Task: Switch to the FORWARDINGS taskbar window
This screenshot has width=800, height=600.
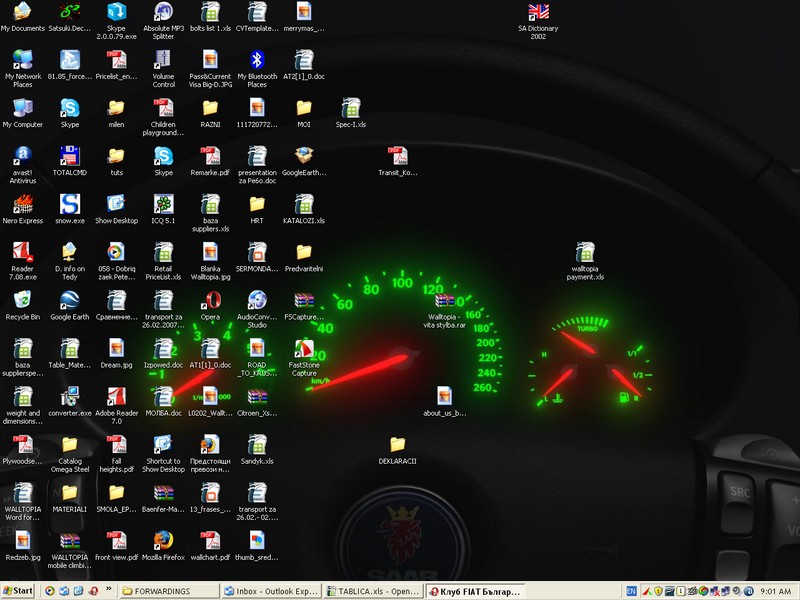Action: click(x=168, y=591)
